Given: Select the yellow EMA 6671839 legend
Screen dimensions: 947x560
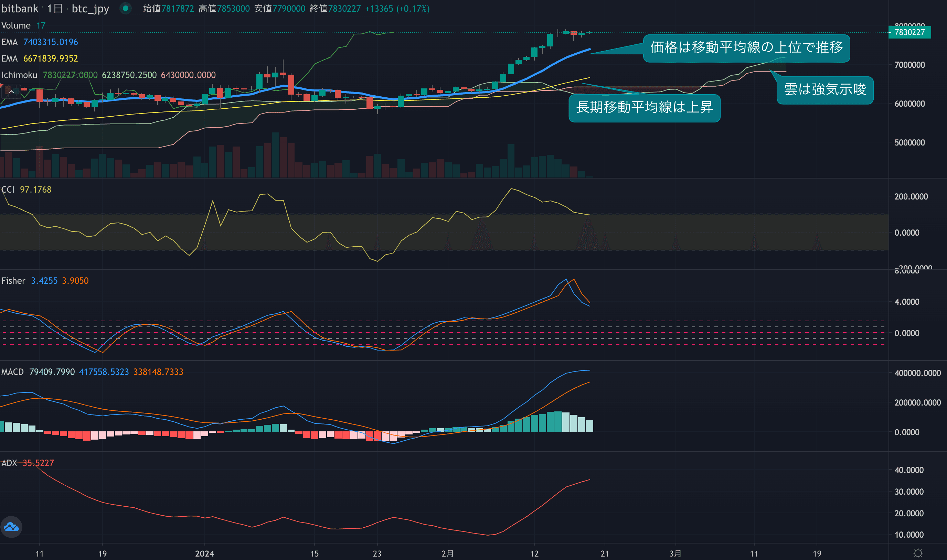Looking at the screenshot, I should click(x=39, y=58).
